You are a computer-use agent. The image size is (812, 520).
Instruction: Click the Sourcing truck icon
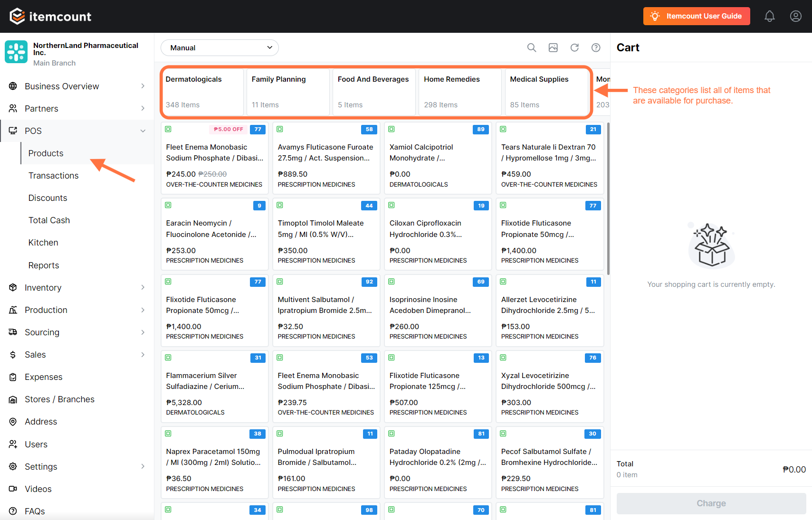tap(13, 332)
